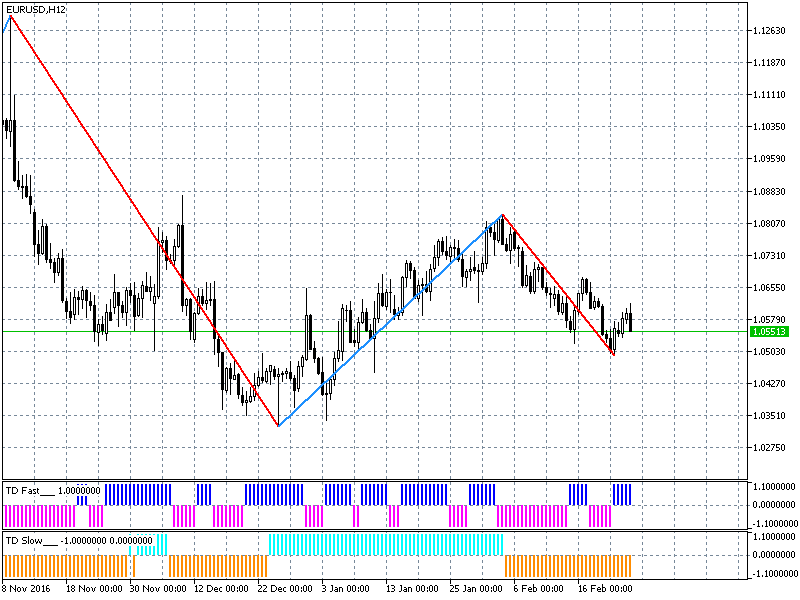
Task: Click the 1.07310 price axis label
Action: click(769, 256)
